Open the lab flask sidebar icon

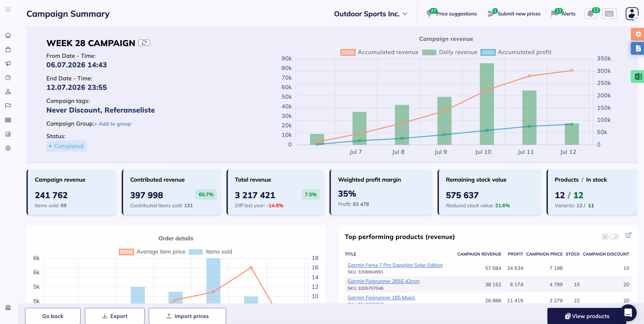8,92
